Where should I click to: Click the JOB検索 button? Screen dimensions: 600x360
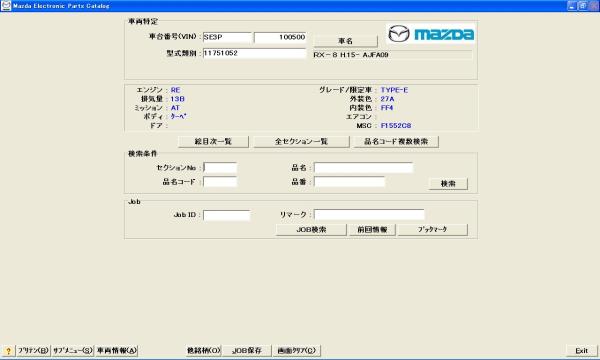click(311, 230)
